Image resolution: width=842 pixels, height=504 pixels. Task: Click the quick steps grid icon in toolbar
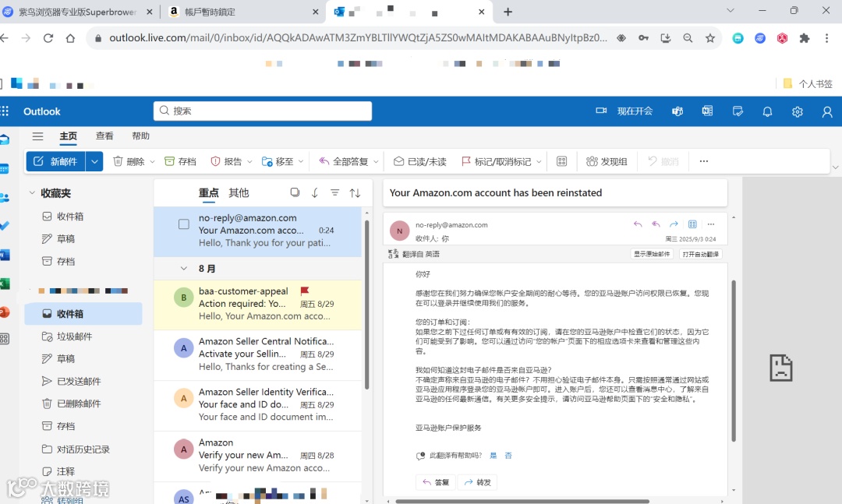(561, 161)
